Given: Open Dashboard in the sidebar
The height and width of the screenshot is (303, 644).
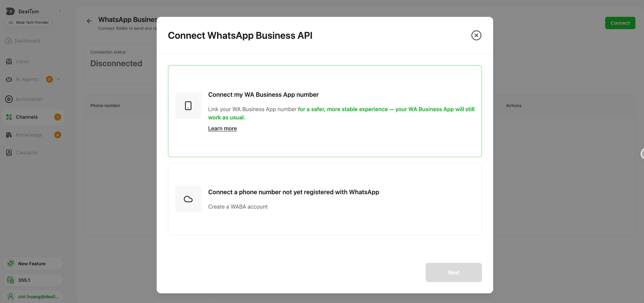Looking at the screenshot, I should [x=27, y=41].
